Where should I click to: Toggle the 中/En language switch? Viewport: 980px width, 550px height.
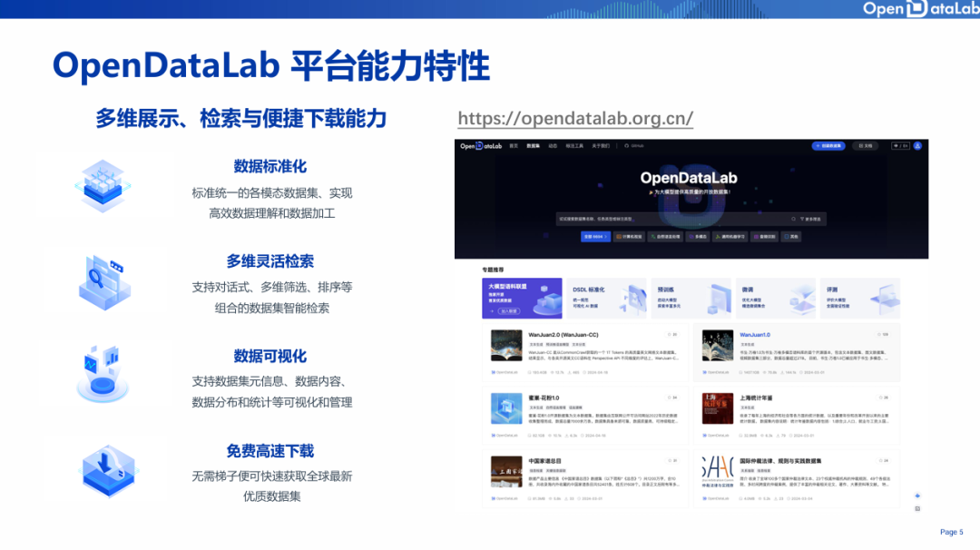coord(900,145)
